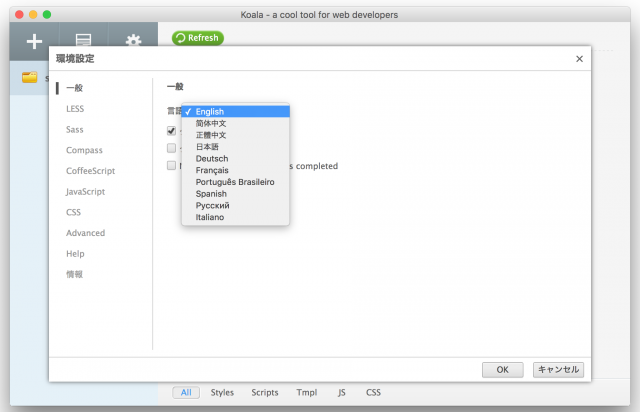Open the LESS settings section
The height and width of the screenshot is (412, 640).
pos(75,108)
